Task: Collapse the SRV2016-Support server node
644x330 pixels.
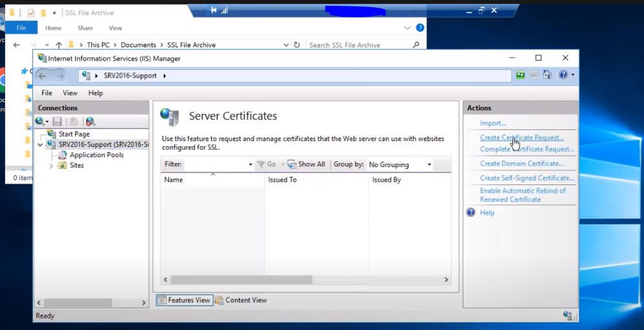Action: pyautogui.click(x=40, y=144)
